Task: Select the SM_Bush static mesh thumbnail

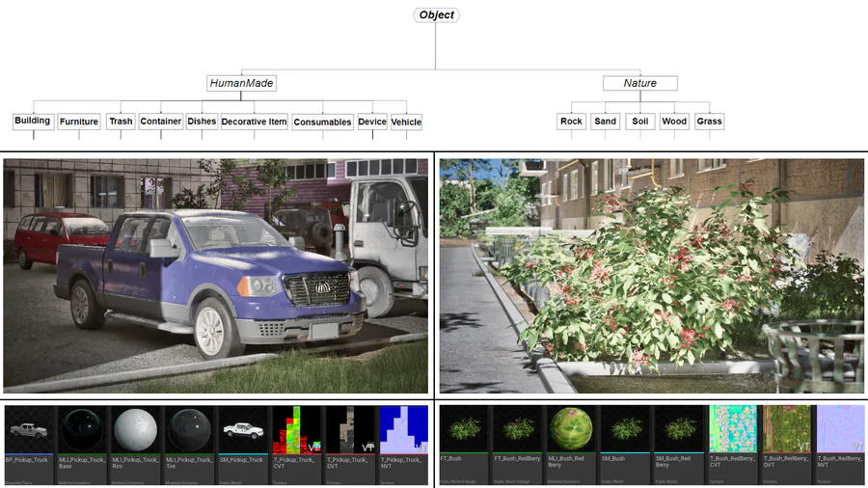Action: point(626,429)
